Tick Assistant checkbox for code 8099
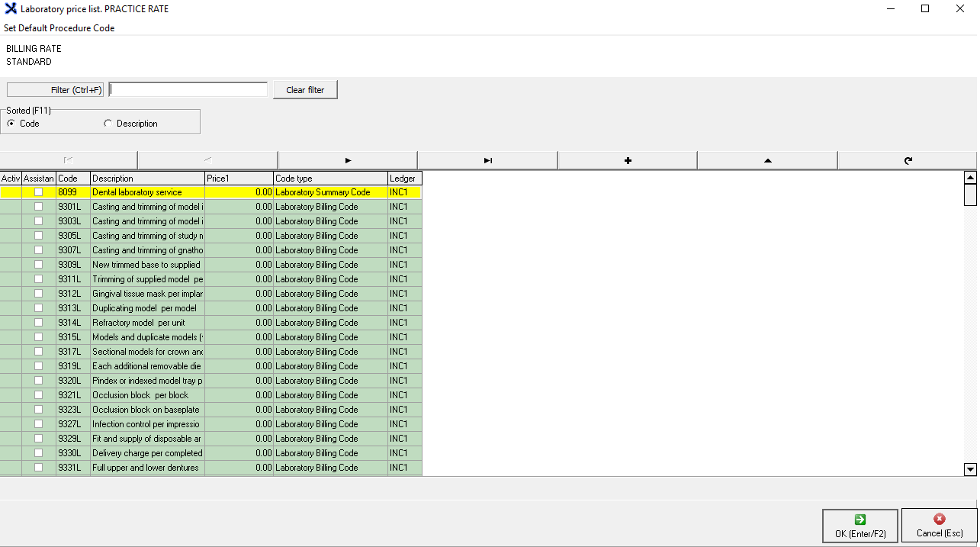 [38, 192]
